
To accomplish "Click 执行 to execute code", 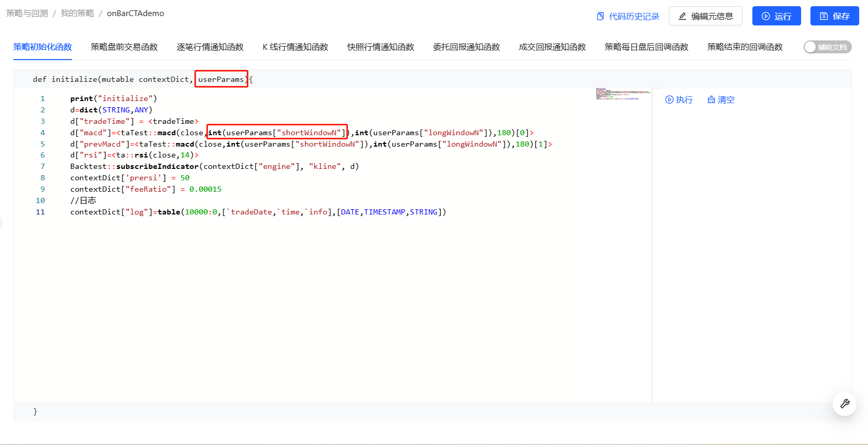I will [679, 100].
